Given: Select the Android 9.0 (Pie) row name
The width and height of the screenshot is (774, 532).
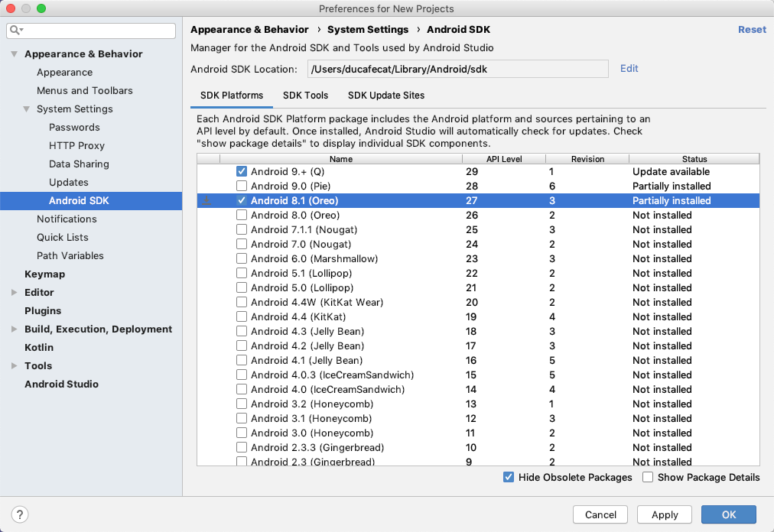Looking at the screenshot, I should point(291,186).
